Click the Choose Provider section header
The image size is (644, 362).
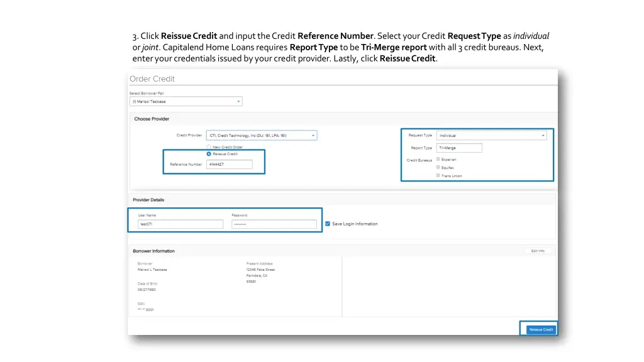pos(151,118)
